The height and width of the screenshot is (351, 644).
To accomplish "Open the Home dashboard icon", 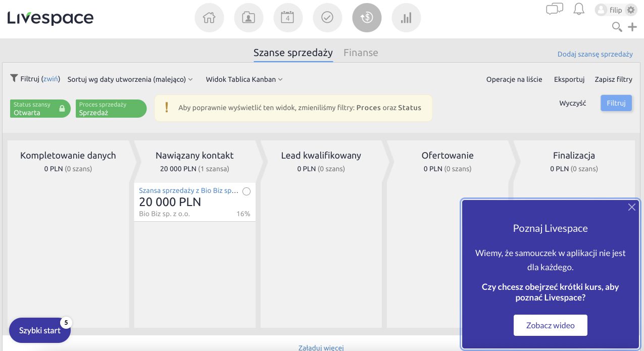I will (x=209, y=18).
